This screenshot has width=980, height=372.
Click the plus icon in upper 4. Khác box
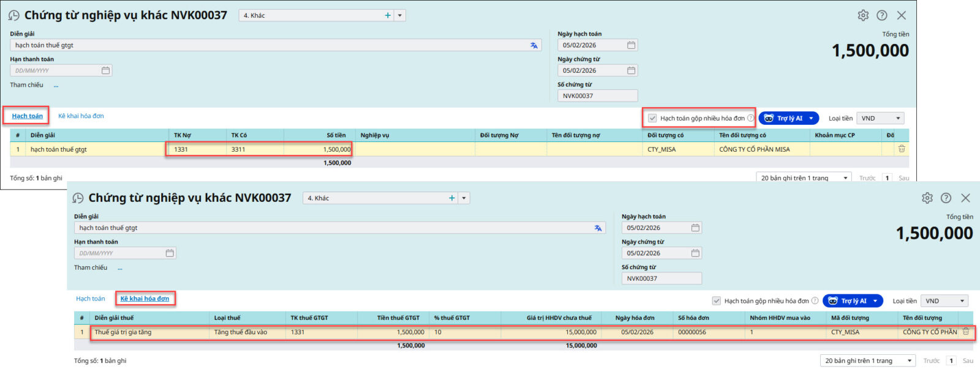pos(388,15)
